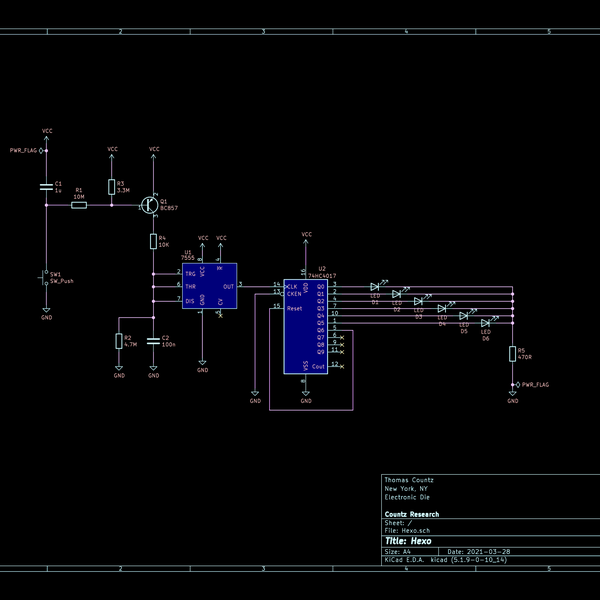Click the no-connect X on Q7 pin 6
Image resolution: width=600 pixels, height=600 pixels.
[342, 338]
